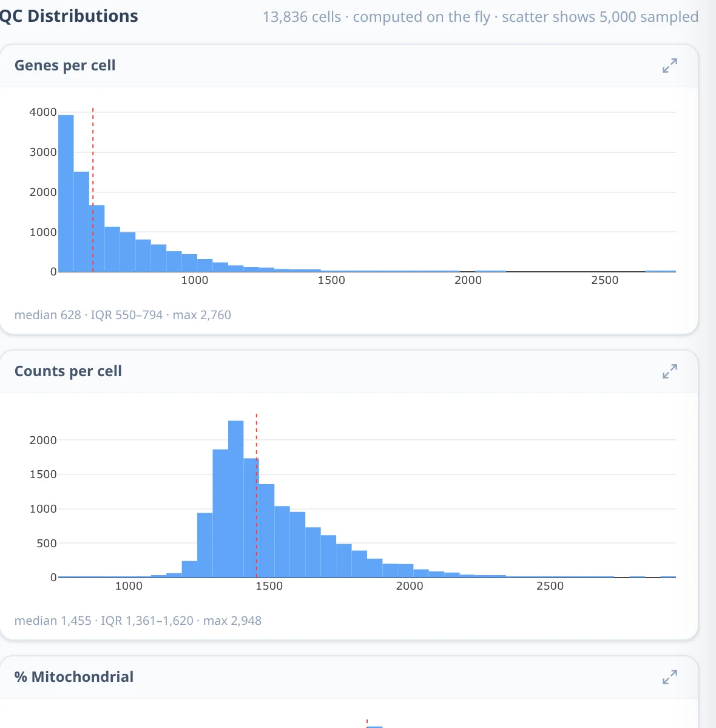Click the 13,836 cells summary text
Viewport: 716px width, 728px height.
click(x=481, y=17)
